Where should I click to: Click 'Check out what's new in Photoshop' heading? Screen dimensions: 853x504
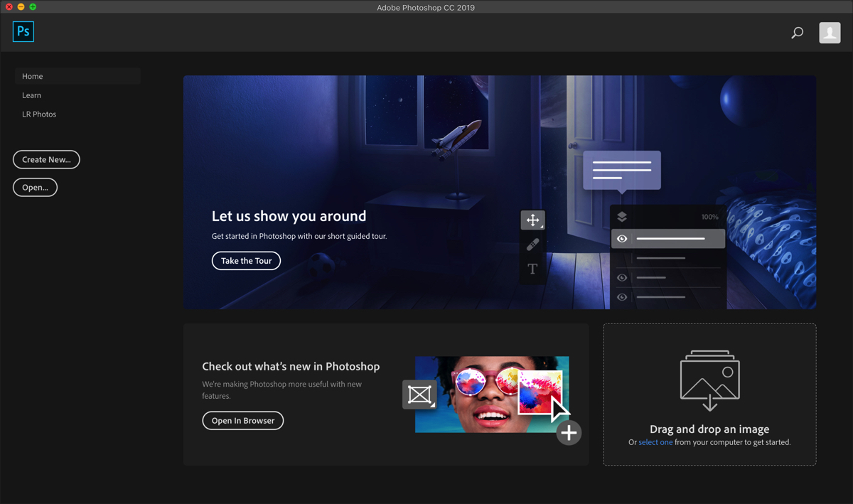click(x=291, y=366)
